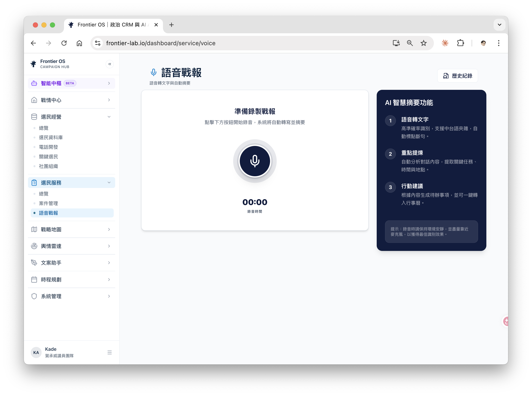532x396 pixels.
Task: Go to browser home page icon
Action: (x=79, y=43)
